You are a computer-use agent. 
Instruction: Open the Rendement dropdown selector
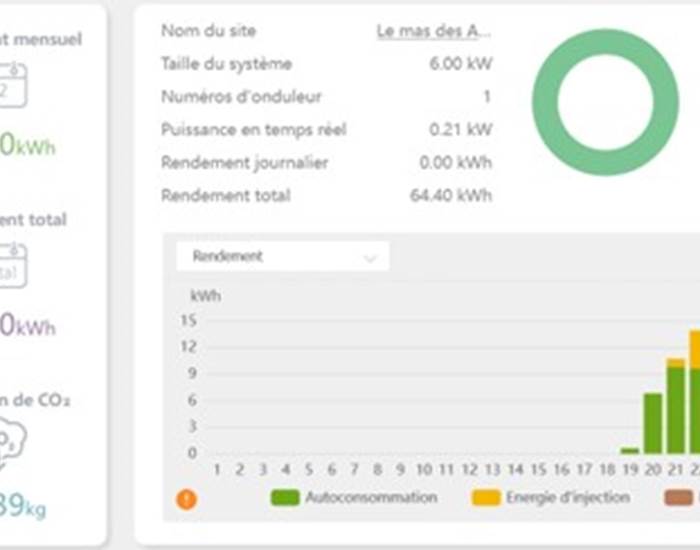(x=282, y=257)
